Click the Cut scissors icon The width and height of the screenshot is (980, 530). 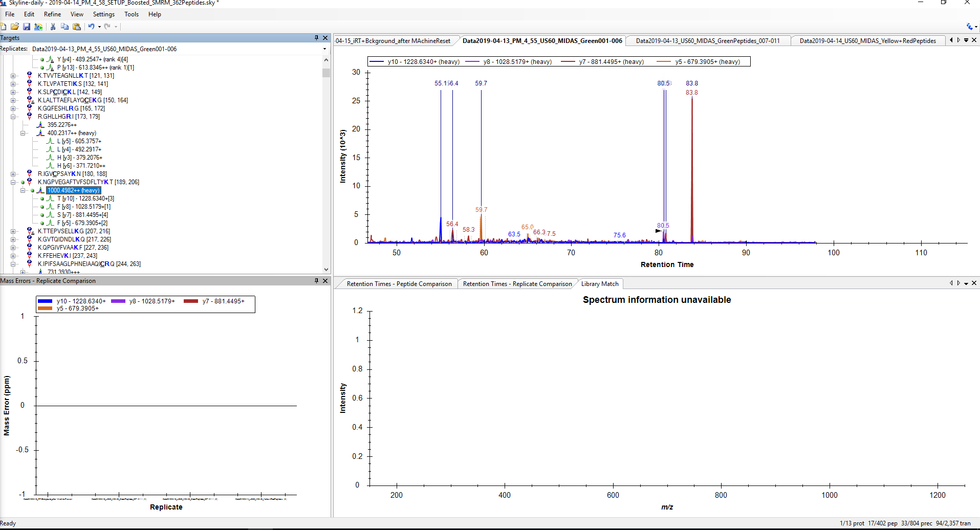(53, 27)
